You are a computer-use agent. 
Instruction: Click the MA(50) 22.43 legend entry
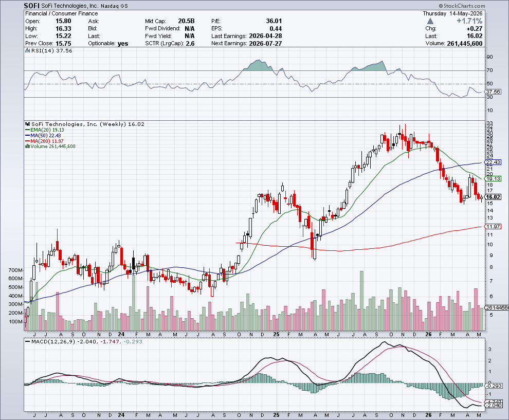pyautogui.click(x=43, y=135)
